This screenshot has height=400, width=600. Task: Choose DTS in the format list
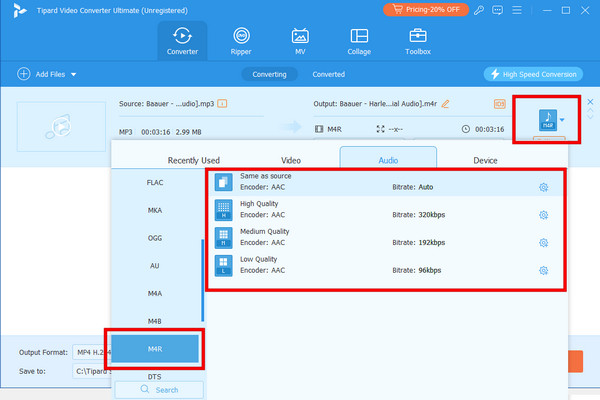point(155,376)
